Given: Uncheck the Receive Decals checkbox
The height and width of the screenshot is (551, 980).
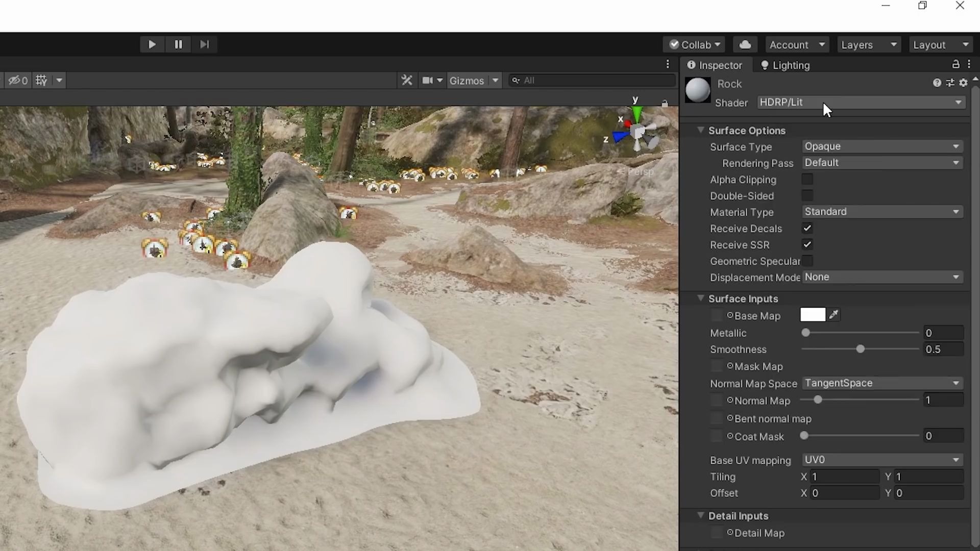Looking at the screenshot, I should [x=807, y=228].
